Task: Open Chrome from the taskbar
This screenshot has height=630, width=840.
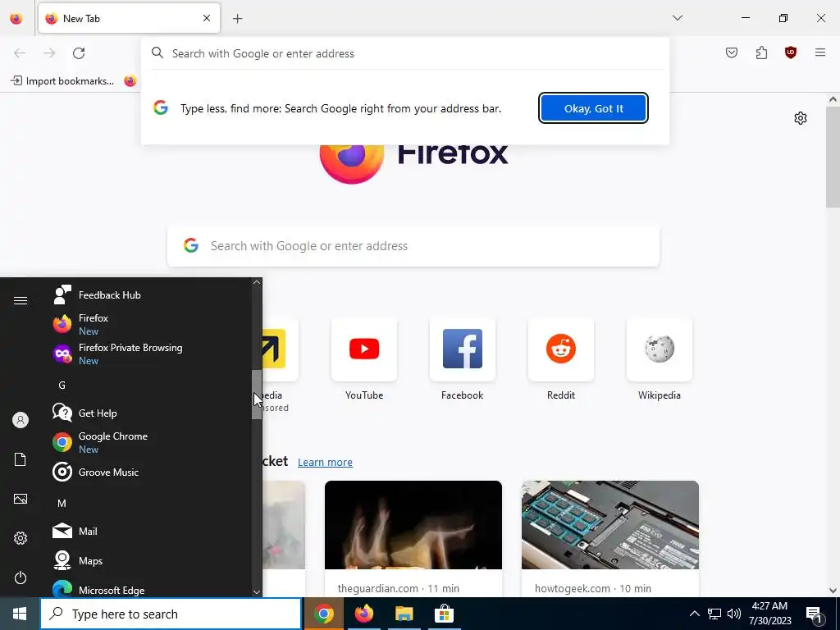Action: point(324,614)
